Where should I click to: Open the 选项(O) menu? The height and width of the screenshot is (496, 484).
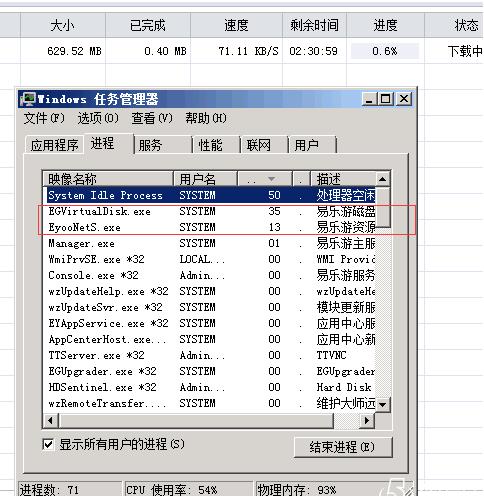(98, 118)
